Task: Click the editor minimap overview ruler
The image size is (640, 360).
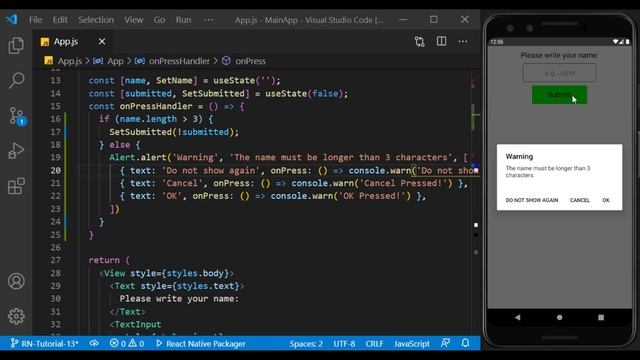Action: 476,202
